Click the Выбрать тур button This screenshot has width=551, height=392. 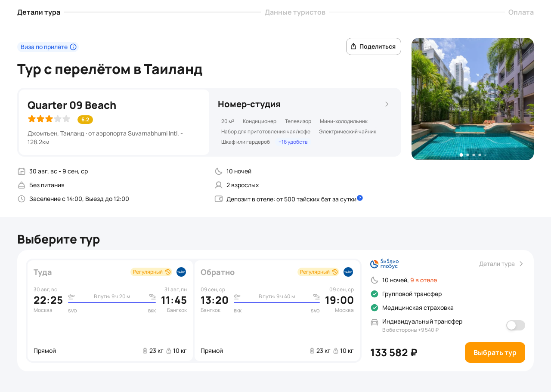tap(495, 352)
